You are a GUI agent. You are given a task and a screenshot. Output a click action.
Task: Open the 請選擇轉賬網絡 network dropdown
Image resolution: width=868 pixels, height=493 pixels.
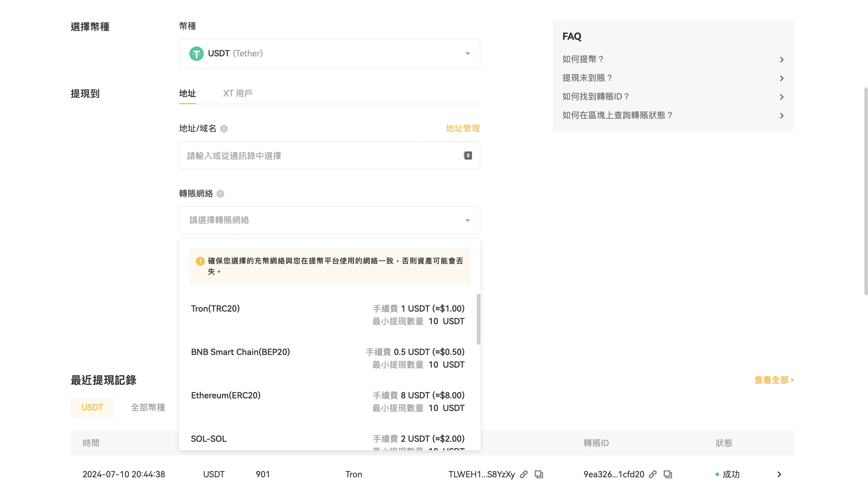(x=329, y=220)
